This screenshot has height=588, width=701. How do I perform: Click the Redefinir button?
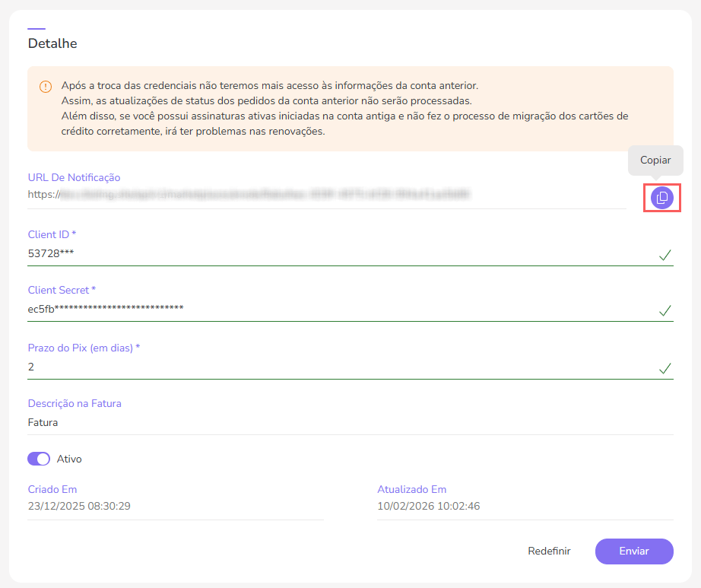[x=549, y=551]
